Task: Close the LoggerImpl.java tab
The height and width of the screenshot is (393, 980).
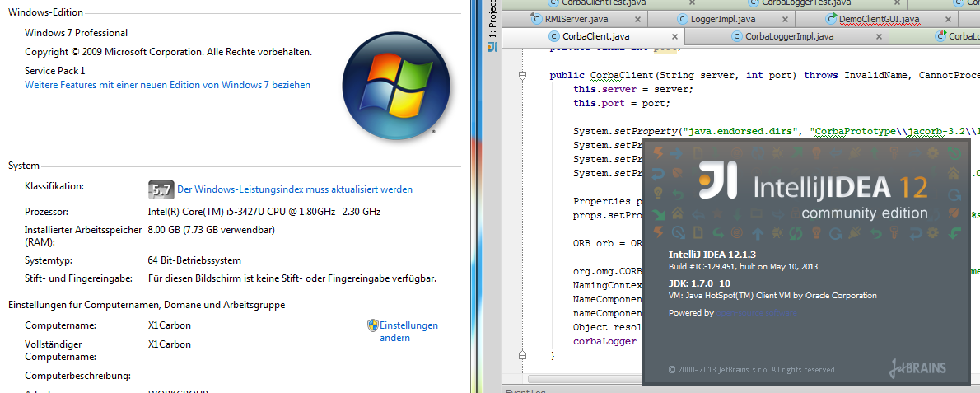Action: [x=785, y=20]
